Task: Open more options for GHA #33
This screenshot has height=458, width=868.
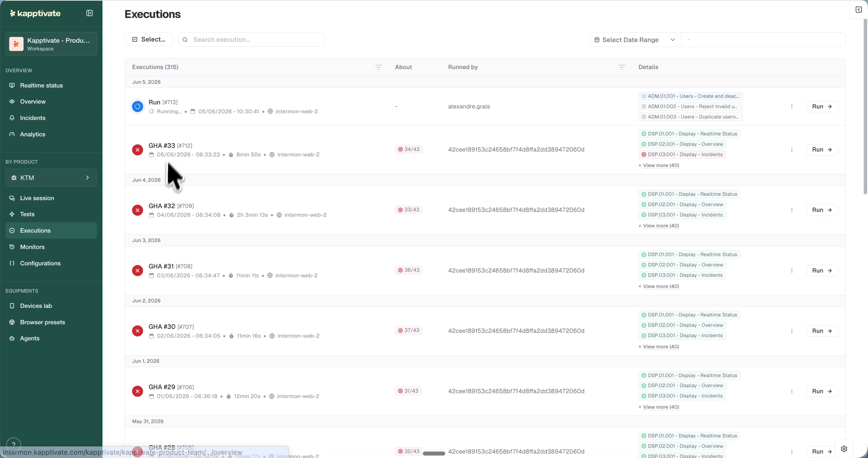Action: click(792, 150)
